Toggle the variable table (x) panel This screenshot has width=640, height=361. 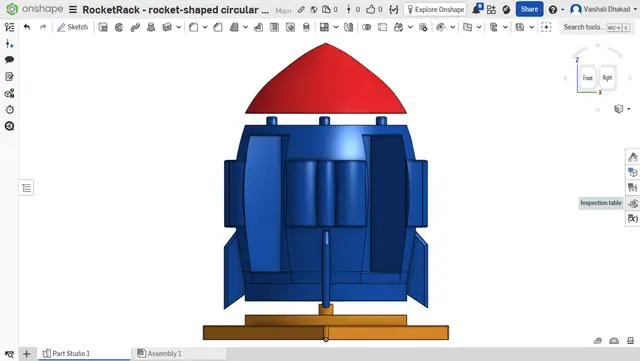(x=633, y=218)
